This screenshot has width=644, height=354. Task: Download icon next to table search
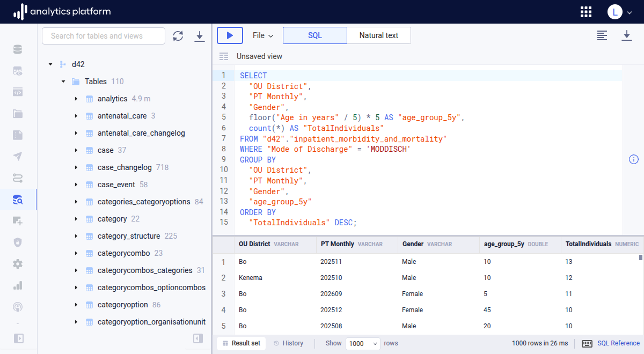pos(200,36)
